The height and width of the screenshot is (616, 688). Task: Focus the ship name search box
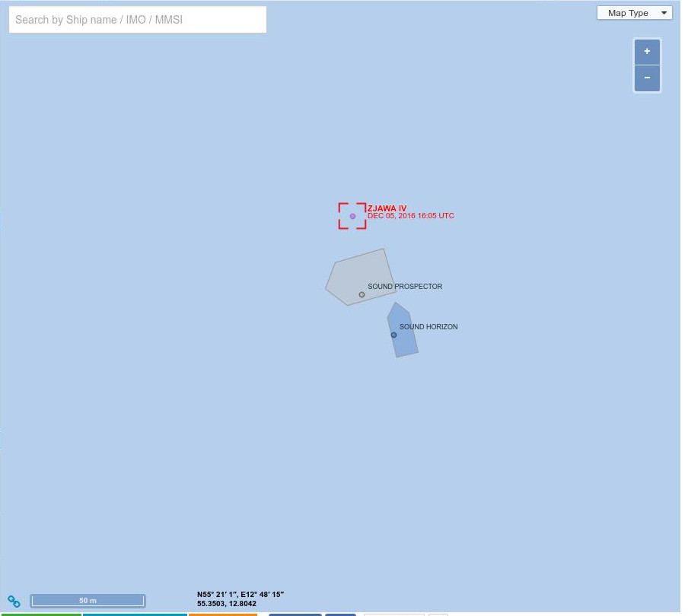pos(138,19)
